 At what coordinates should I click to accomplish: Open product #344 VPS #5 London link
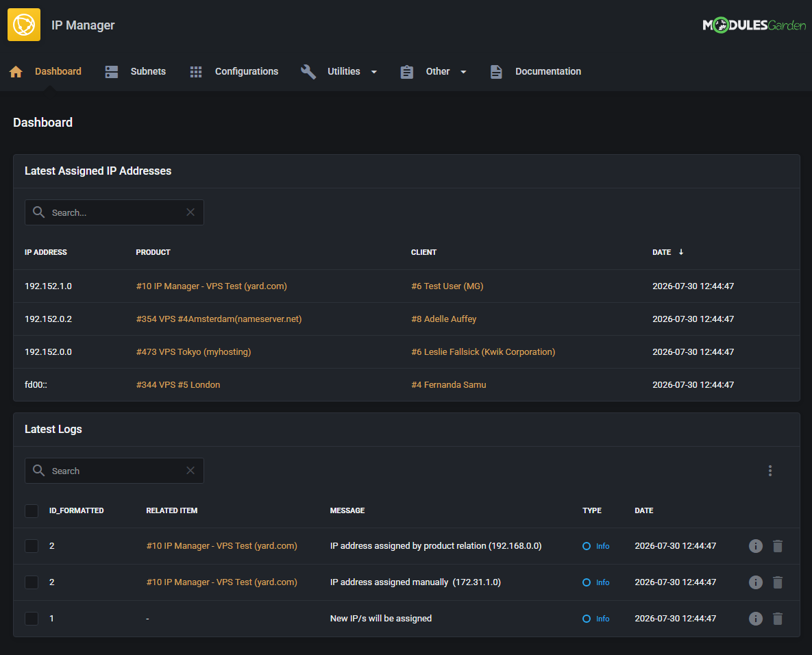pyautogui.click(x=177, y=385)
